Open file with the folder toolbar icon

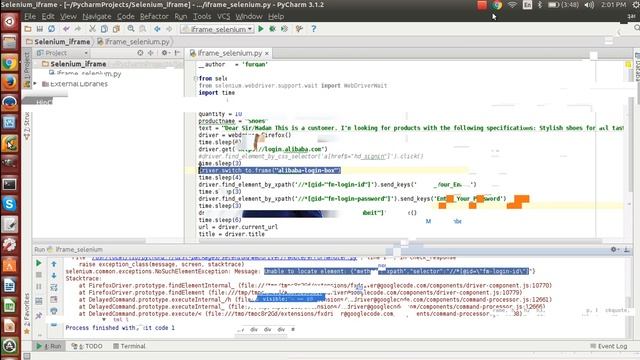(28, 29)
